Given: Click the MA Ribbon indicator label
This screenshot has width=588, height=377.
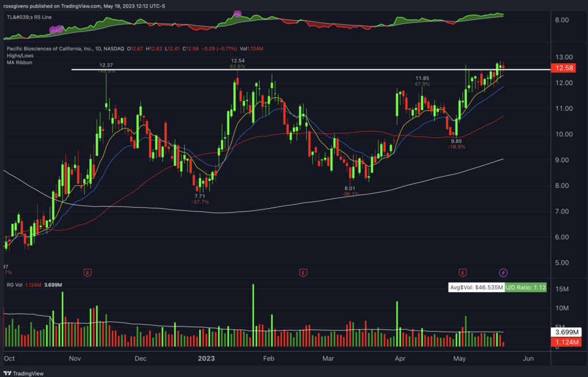Looking at the screenshot, I should pos(20,63).
